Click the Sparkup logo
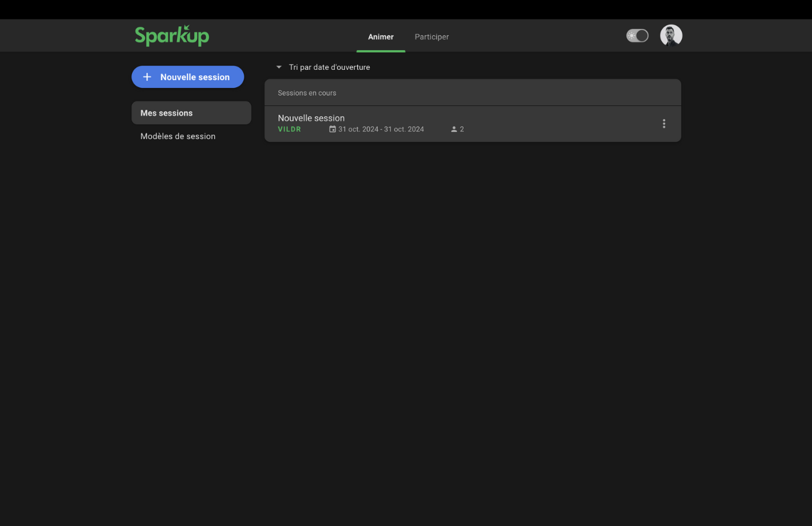Screen dimensions: 812x526 point(172,36)
